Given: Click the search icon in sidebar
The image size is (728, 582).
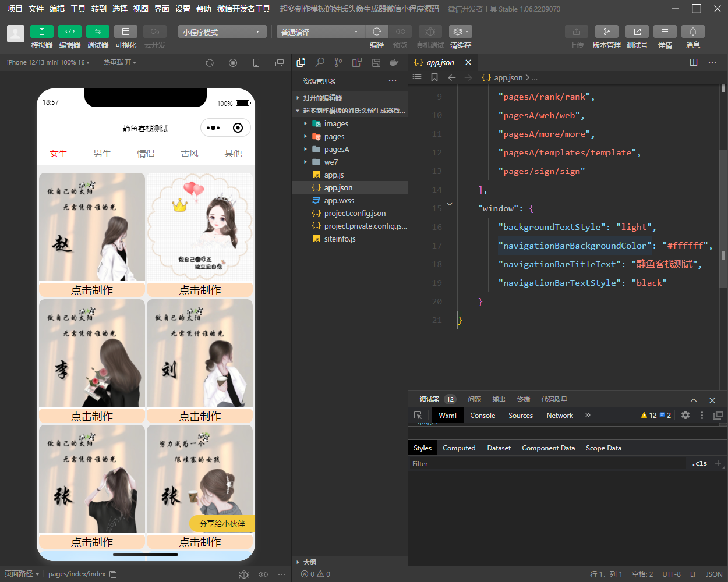Looking at the screenshot, I should pos(320,62).
